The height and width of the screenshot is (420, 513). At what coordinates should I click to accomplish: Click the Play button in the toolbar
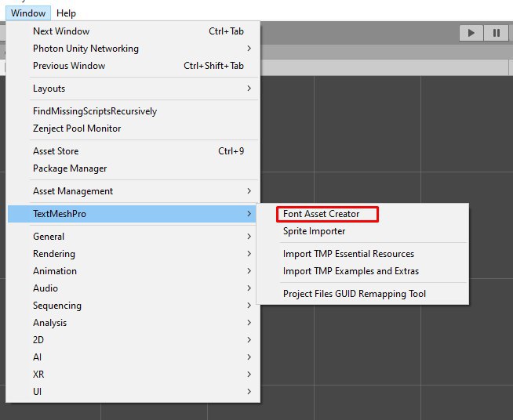tap(471, 33)
